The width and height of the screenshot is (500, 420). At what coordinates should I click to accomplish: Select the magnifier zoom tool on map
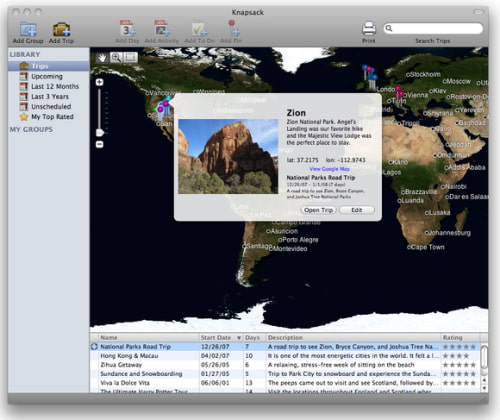point(116,58)
